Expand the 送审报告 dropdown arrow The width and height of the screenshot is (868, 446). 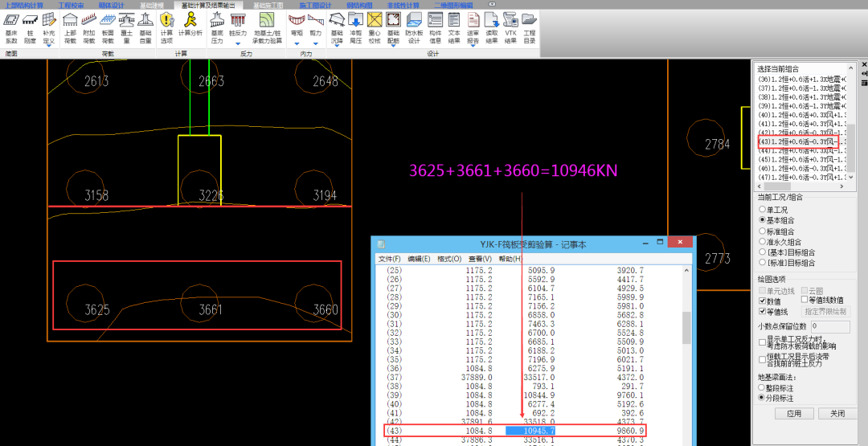(x=473, y=47)
